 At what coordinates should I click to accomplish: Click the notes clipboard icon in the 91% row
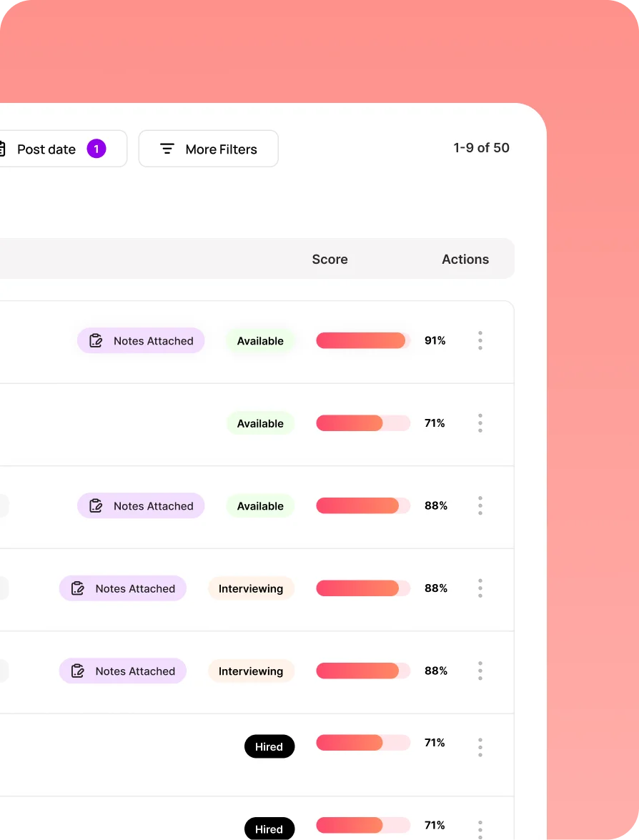pos(96,341)
